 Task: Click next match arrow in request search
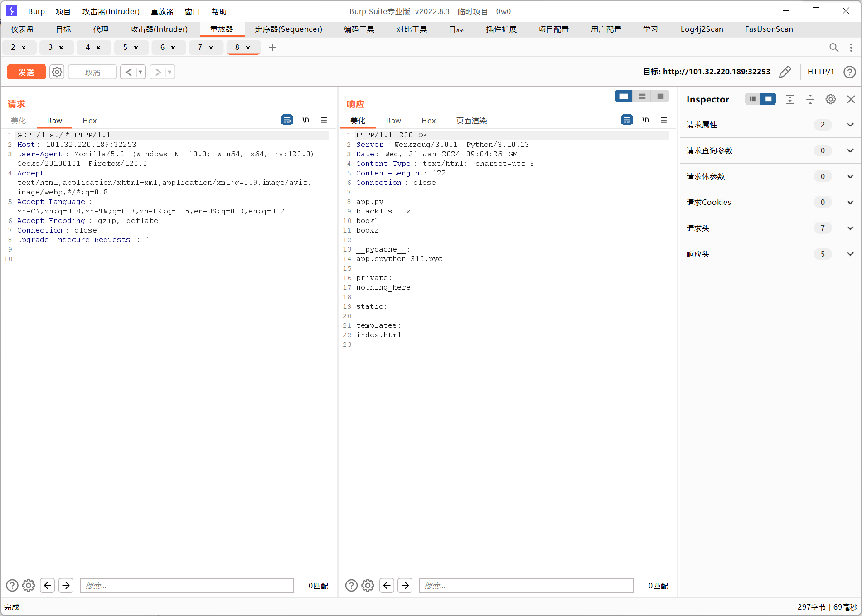[x=66, y=586]
